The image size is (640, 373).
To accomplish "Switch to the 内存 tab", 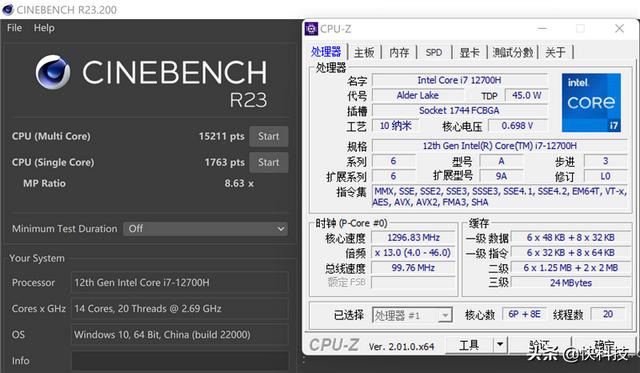I will tap(399, 52).
